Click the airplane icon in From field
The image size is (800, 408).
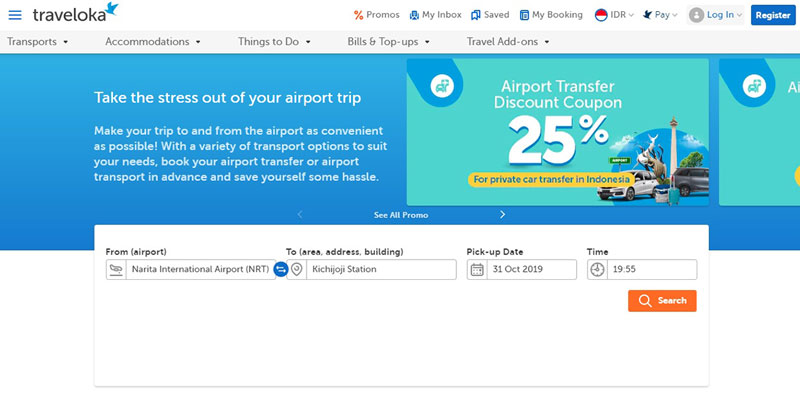(x=116, y=270)
